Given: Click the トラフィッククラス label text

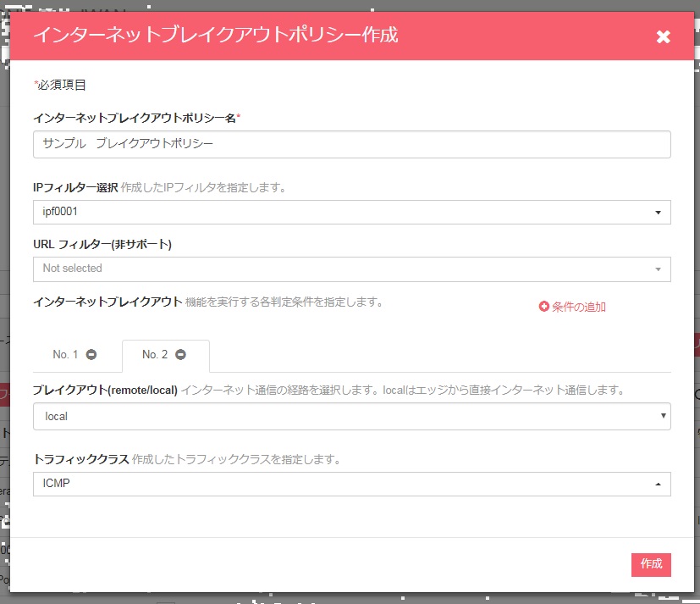Looking at the screenshot, I should [81, 459].
